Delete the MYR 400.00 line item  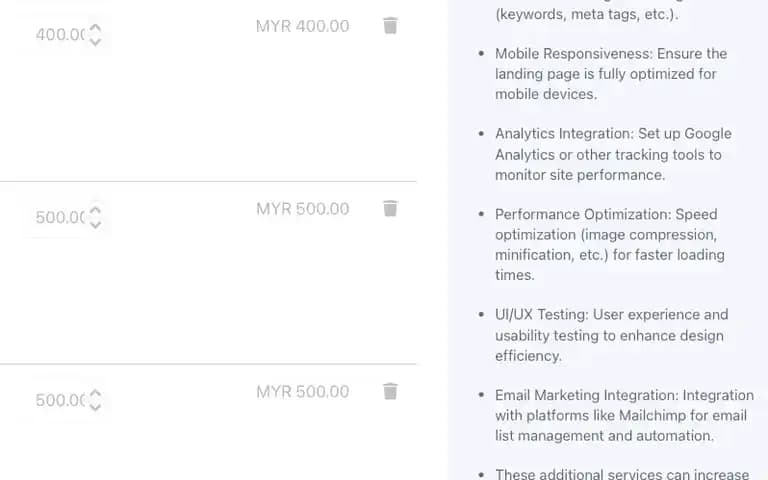coord(390,25)
